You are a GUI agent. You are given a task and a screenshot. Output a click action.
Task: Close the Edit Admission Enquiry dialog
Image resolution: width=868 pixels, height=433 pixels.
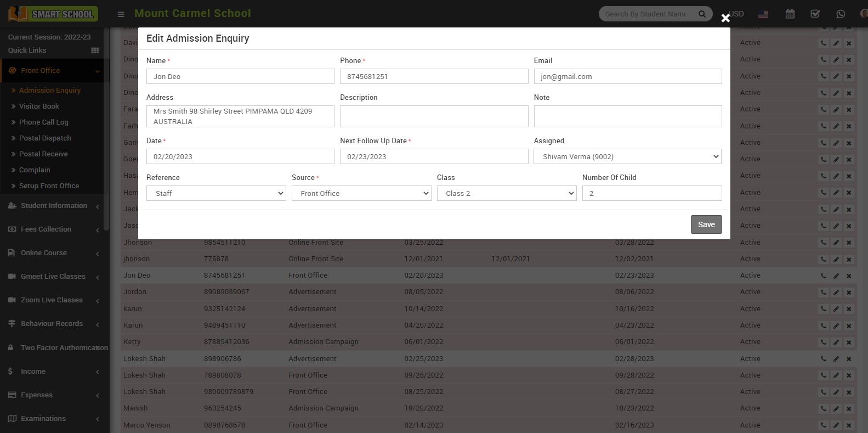coord(725,18)
